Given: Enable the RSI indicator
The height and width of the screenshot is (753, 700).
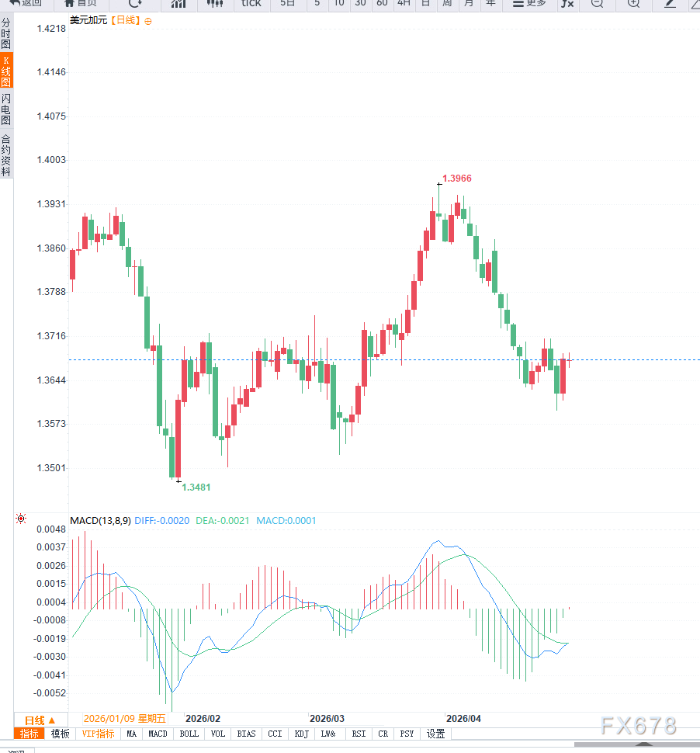Looking at the screenshot, I should (359, 734).
